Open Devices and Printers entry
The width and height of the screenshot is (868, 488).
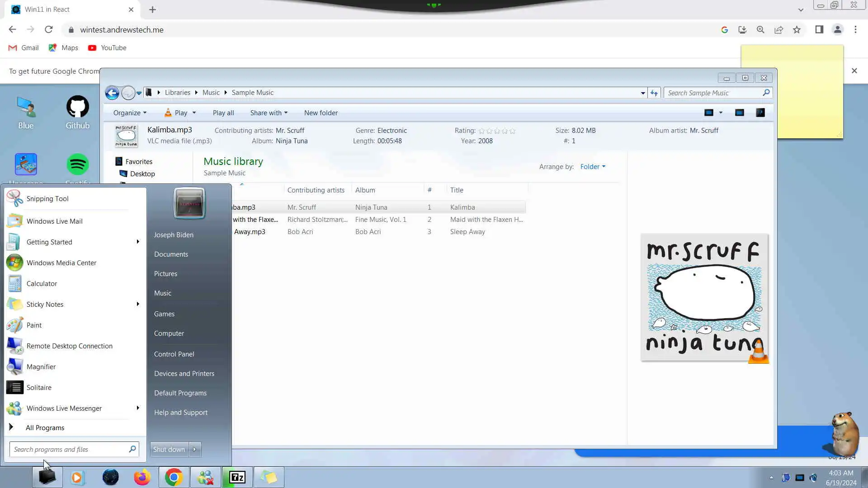[184, 374]
